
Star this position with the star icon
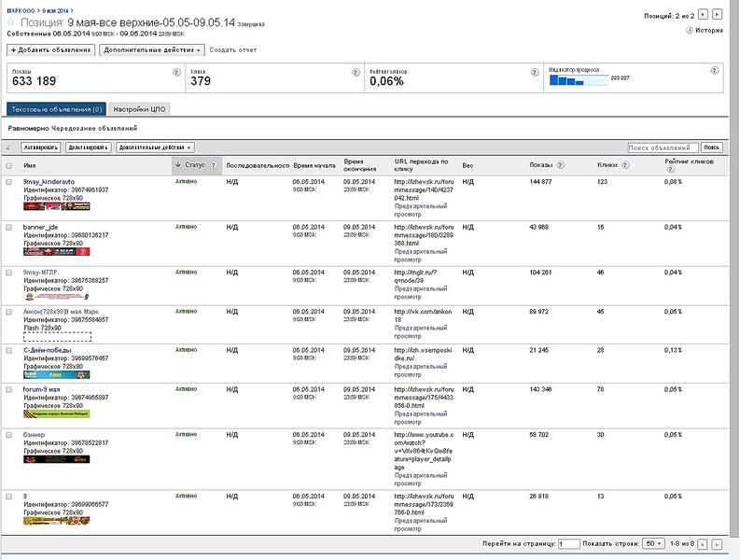pos(11,21)
